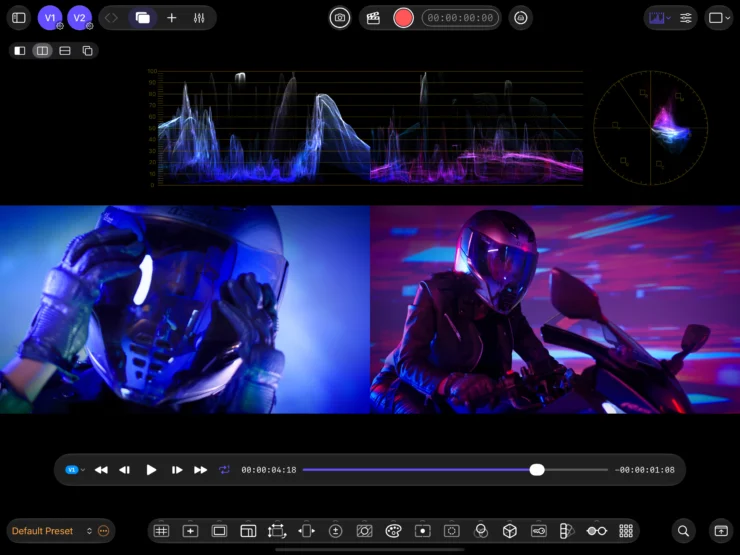Click the magnifier search icon
The height and width of the screenshot is (555, 740).
683,531
